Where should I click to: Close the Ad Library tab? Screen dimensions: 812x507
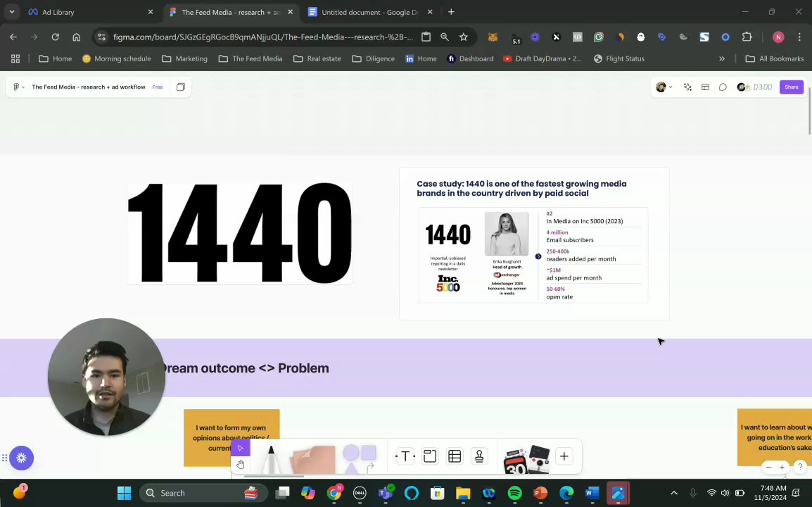coord(150,12)
